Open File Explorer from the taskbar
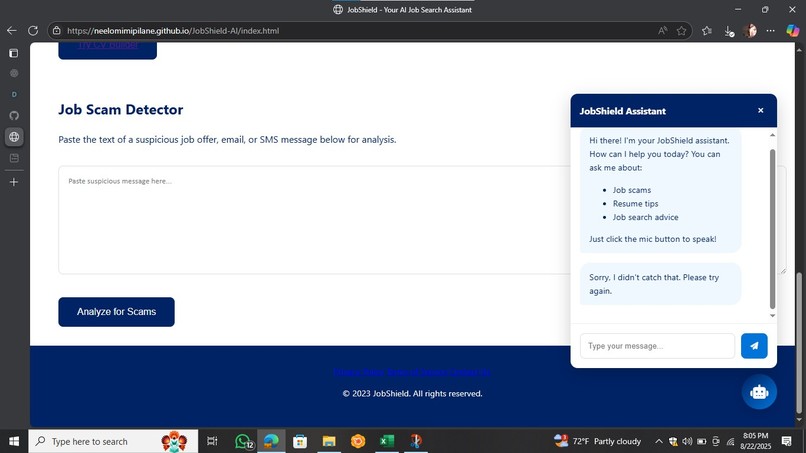806x453 pixels. (329, 441)
